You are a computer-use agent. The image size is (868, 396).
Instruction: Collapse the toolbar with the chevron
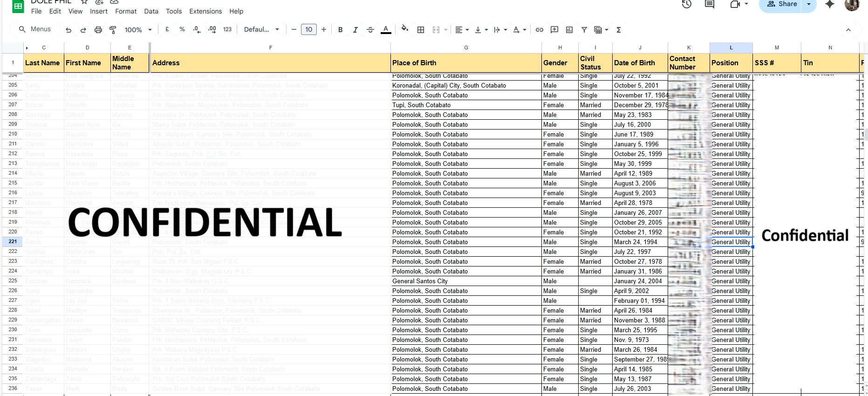(x=848, y=30)
